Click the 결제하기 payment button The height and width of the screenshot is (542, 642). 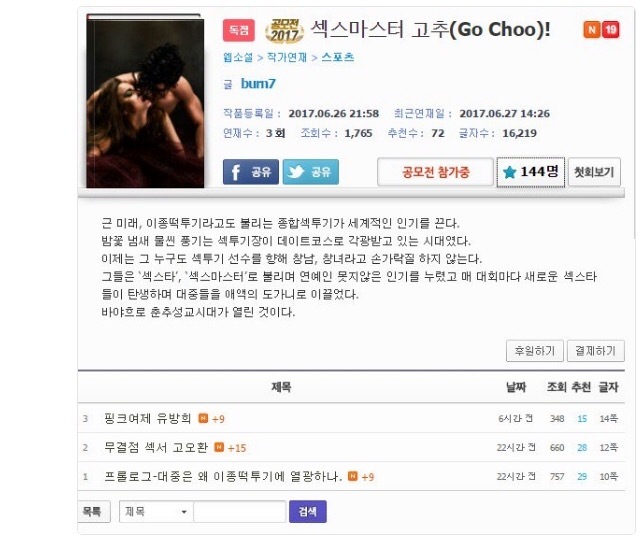pos(596,351)
